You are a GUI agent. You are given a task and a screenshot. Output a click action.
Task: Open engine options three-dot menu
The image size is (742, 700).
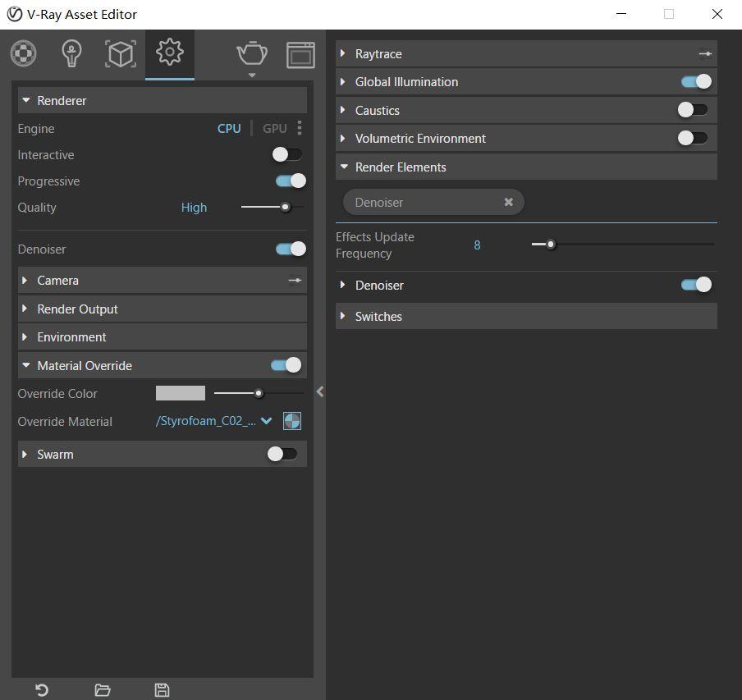point(300,128)
